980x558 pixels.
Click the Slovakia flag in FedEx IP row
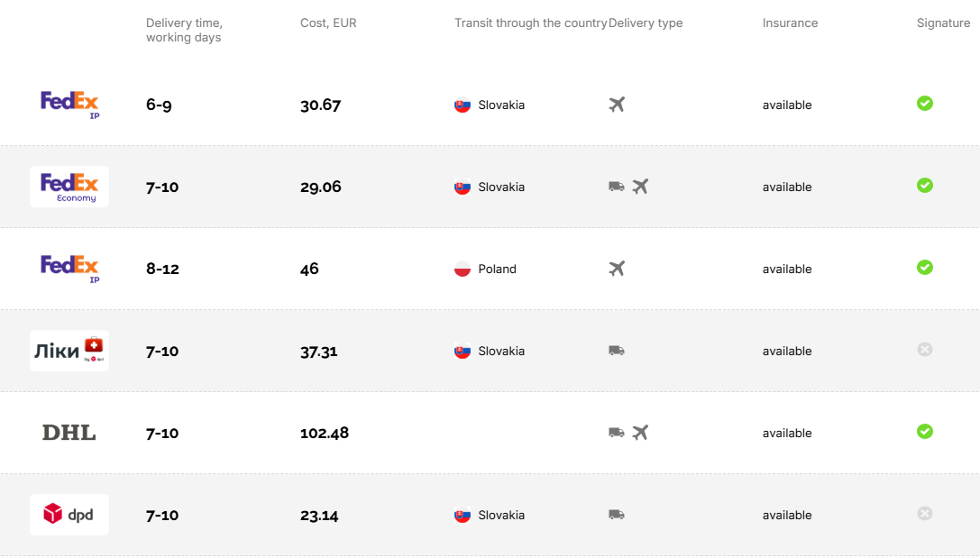coord(461,105)
